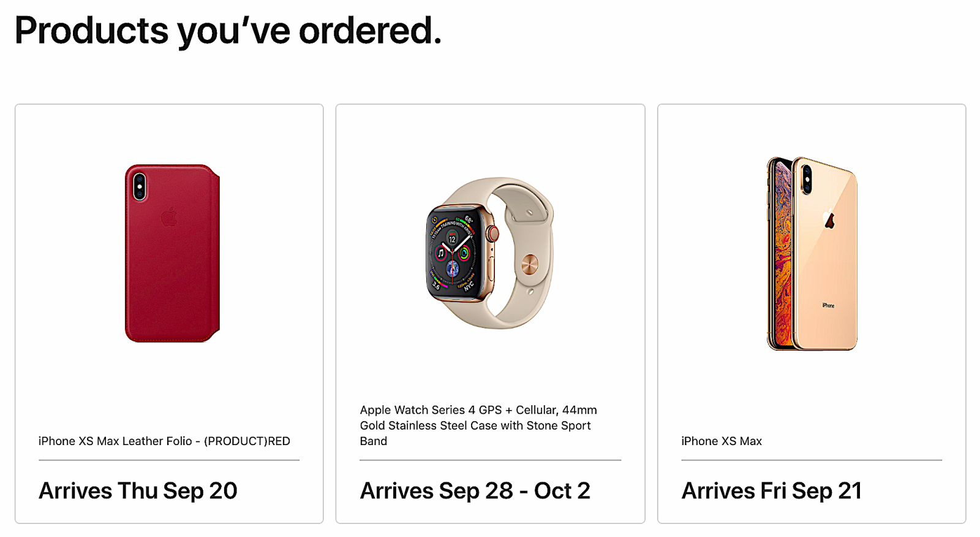The image size is (980, 537).
Task: Click the Apple logo on the gold iPhone back
Action: coord(829,219)
